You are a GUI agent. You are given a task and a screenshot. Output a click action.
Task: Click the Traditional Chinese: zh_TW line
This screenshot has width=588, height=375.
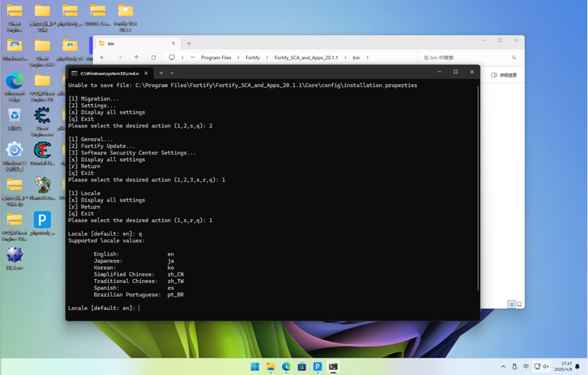point(139,281)
